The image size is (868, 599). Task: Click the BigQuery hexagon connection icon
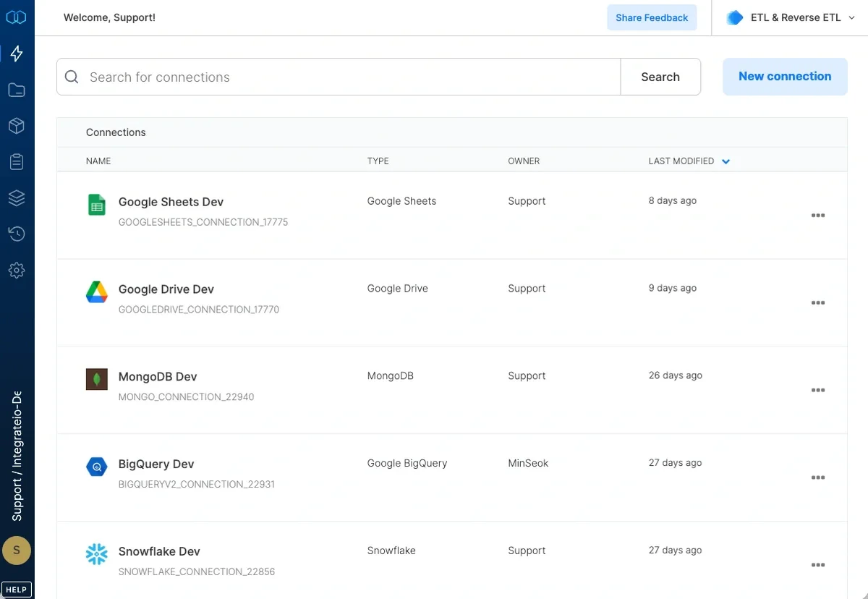click(97, 467)
